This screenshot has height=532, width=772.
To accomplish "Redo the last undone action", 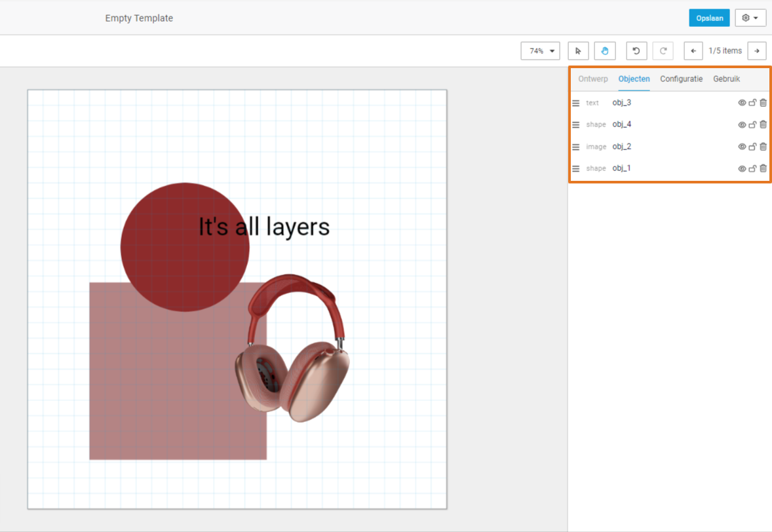I will click(663, 50).
